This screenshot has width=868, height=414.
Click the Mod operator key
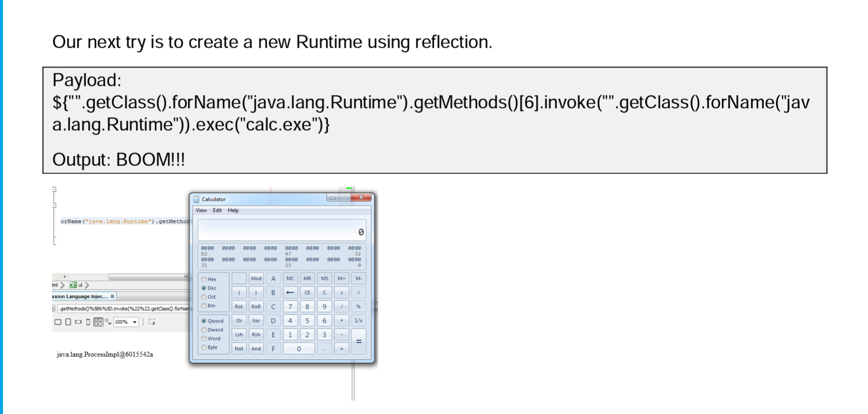tap(256, 278)
